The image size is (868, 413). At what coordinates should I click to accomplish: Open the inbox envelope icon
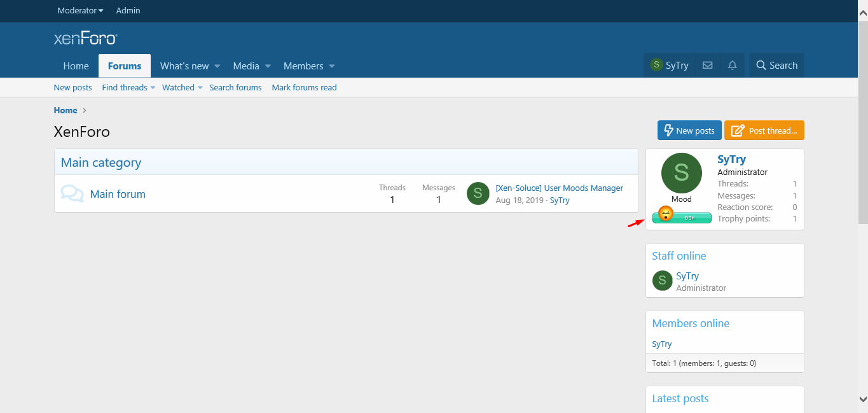707,66
